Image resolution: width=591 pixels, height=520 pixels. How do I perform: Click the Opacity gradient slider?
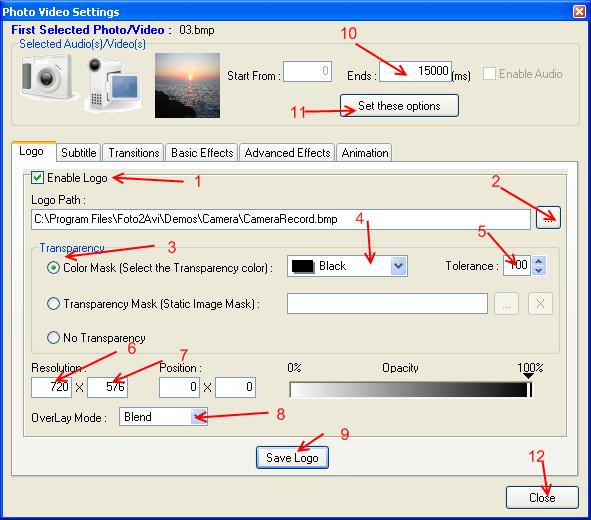tap(411, 390)
